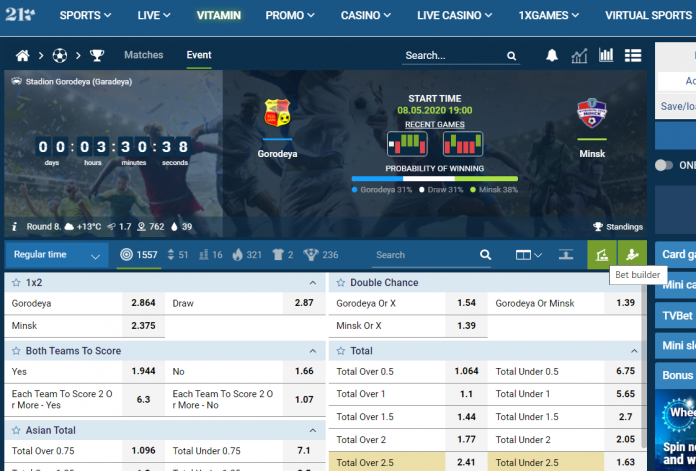Image resolution: width=696 pixels, height=471 pixels.
Task: Select the 2 players shirt filter
Action: [283, 255]
